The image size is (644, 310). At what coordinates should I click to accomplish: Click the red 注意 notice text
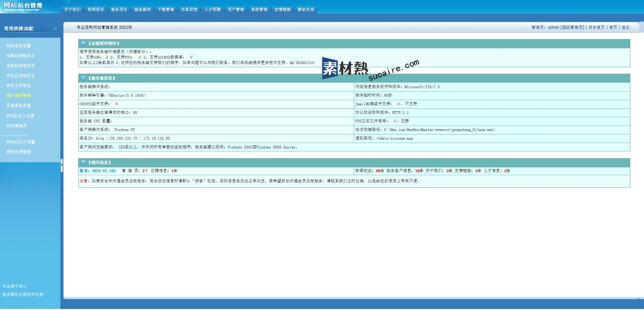83,181
